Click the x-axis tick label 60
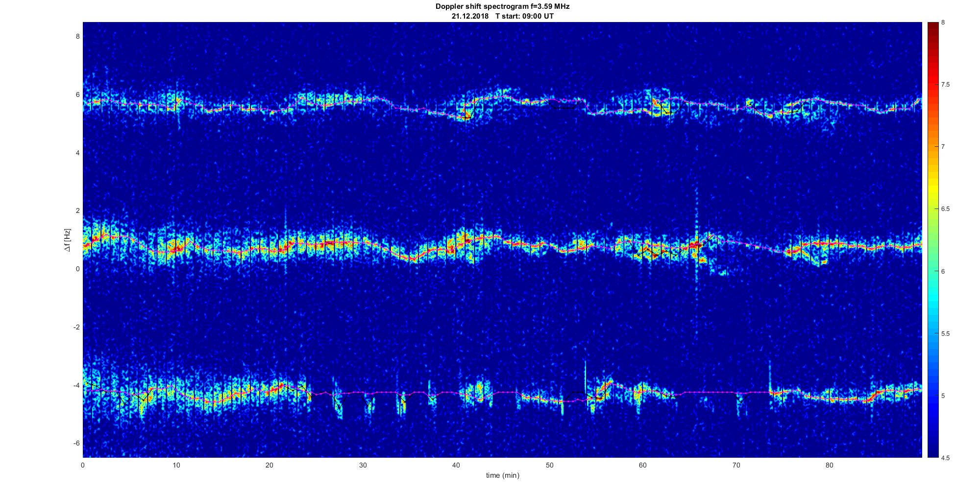Screen dimensions: 980x491 coord(643,465)
